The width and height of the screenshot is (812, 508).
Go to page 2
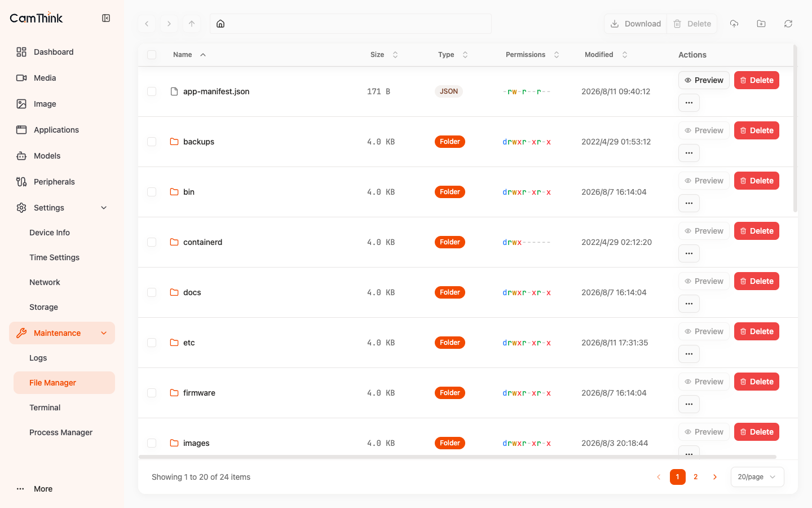point(696,477)
